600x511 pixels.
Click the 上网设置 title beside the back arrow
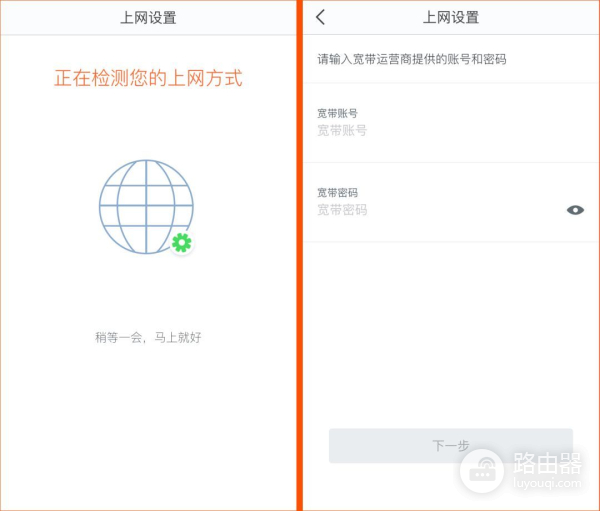click(450, 17)
